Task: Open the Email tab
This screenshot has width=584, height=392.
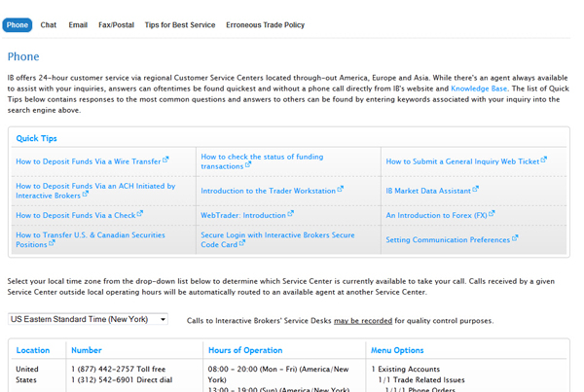Action: tap(78, 25)
